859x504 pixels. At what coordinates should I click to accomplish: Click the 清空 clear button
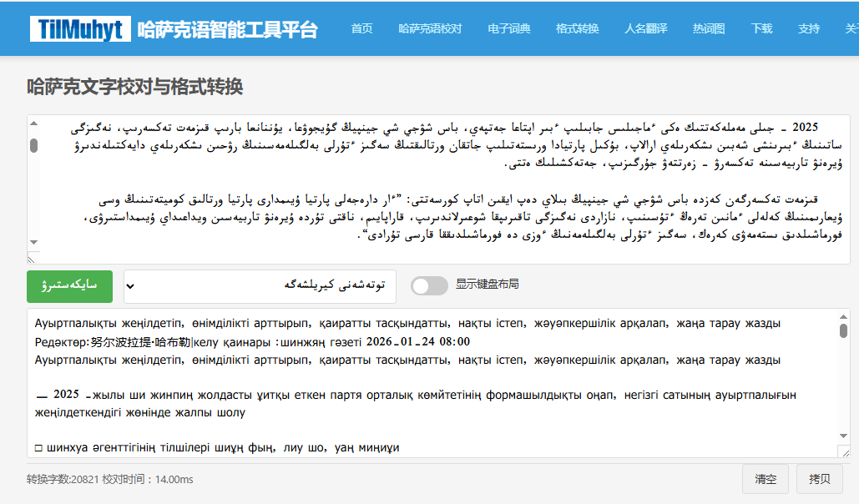766,479
